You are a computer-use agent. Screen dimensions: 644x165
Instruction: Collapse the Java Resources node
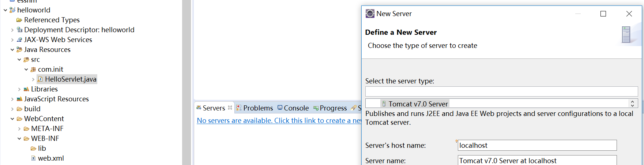12,49
